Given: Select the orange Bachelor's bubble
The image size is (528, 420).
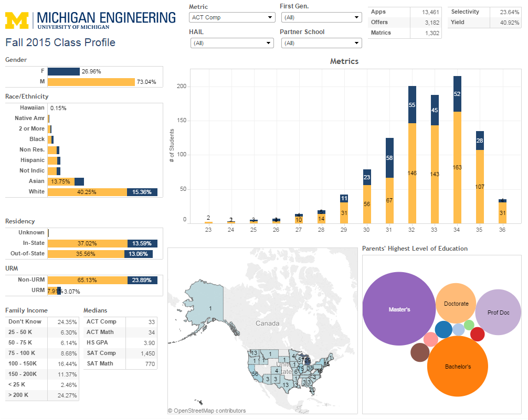Looking at the screenshot, I should coord(458,366).
